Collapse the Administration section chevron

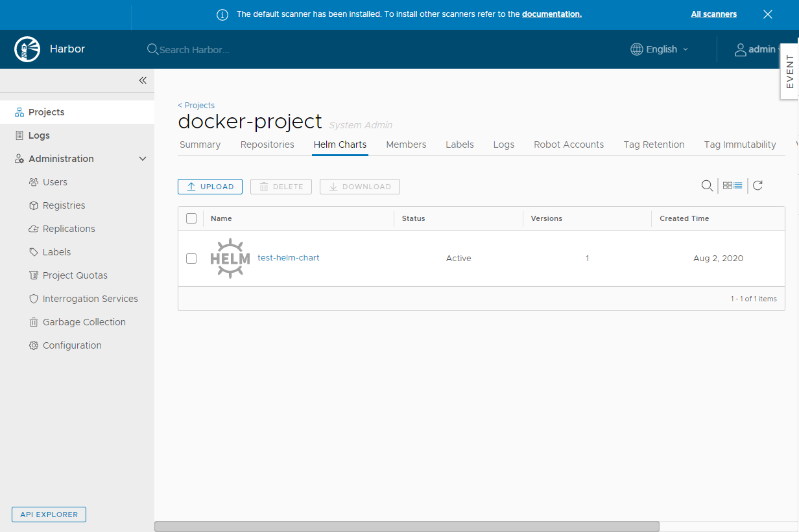(x=143, y=159)
